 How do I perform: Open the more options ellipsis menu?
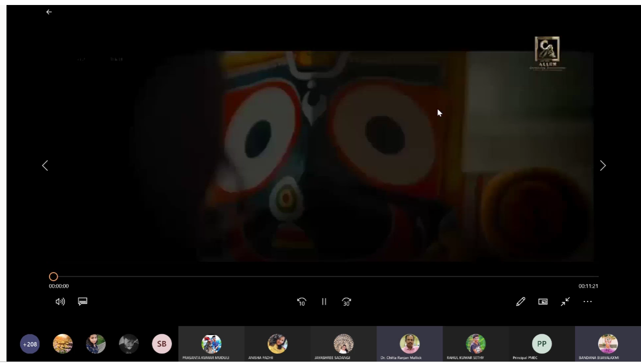click(587, 302)
